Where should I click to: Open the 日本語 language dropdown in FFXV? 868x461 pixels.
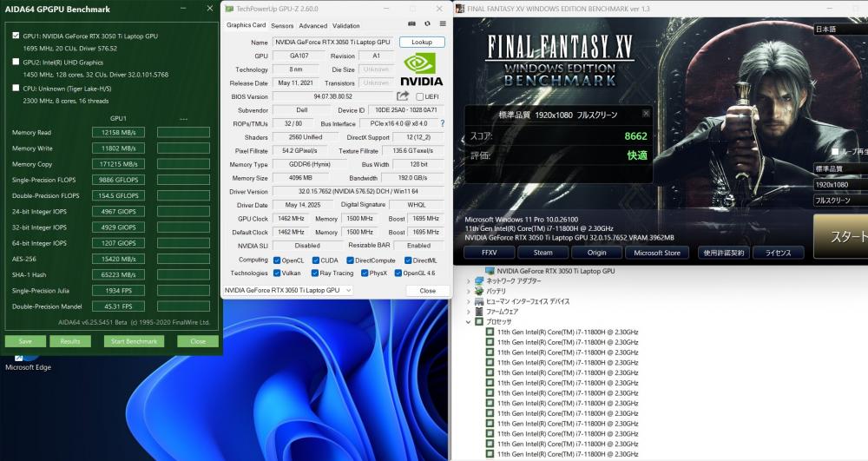(x=840, y=29)
